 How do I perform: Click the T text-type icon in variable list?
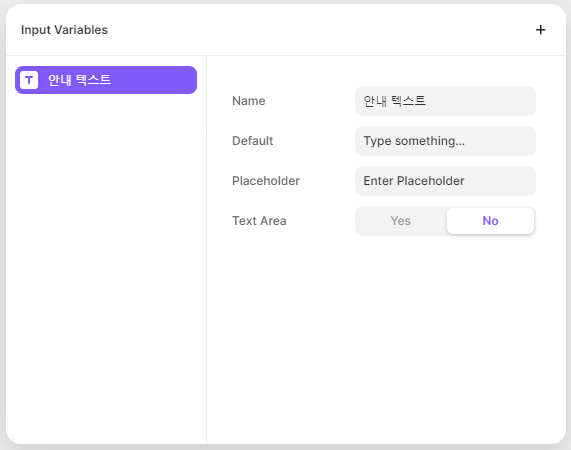tap(29, 80)
